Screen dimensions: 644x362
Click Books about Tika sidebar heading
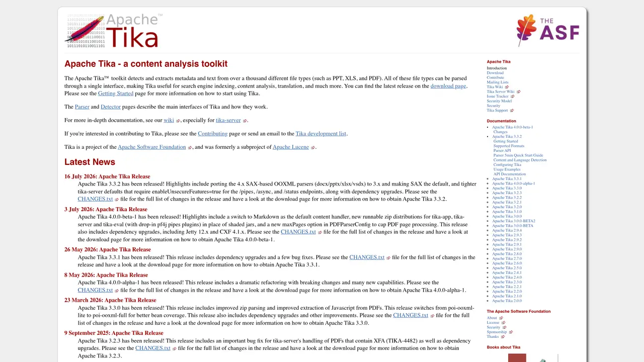tap(503, 347)
